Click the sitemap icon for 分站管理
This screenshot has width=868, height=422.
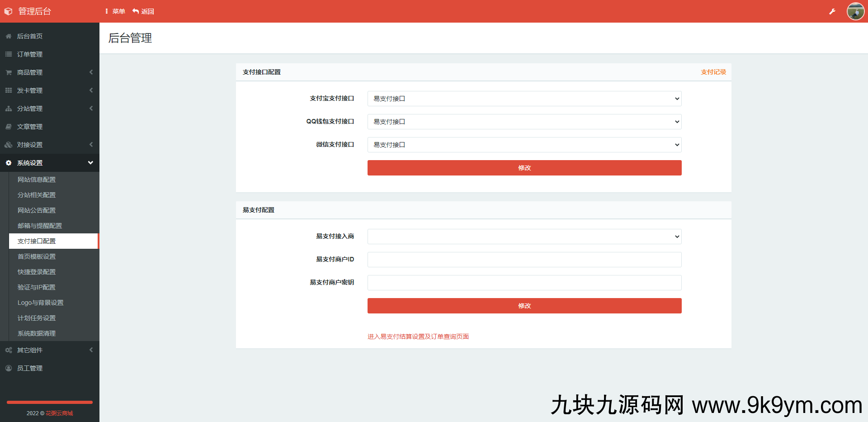(9, 109)
